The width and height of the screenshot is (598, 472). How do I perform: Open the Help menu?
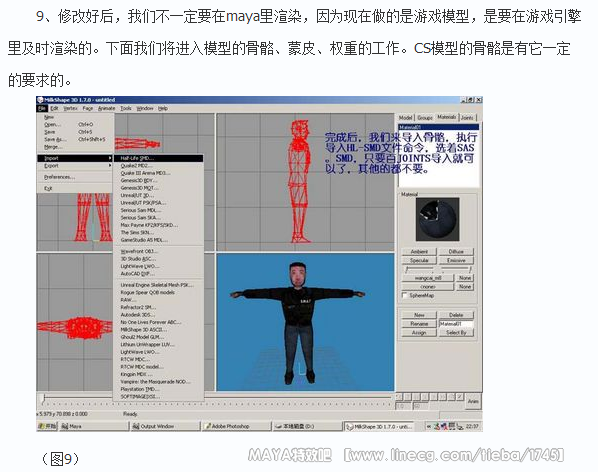point(163,108)
